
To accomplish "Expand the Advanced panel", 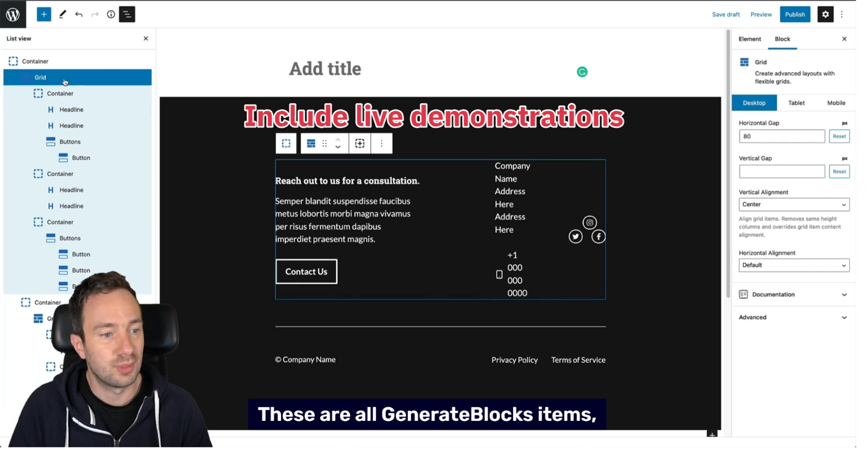I will (x=793, y=317).
